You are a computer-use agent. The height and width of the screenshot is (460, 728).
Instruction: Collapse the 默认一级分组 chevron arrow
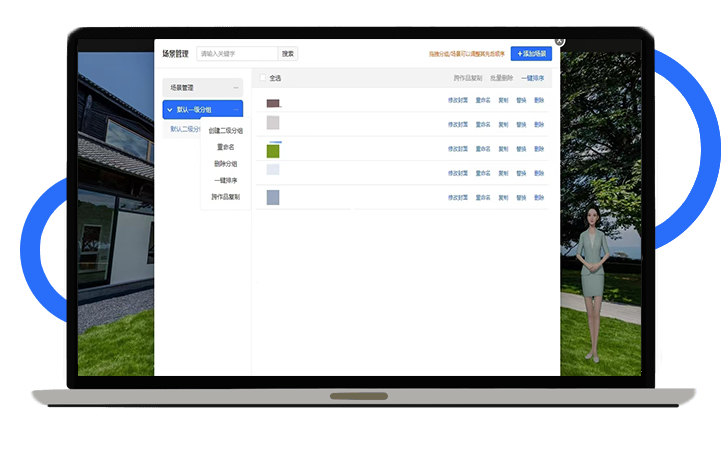point(170,110)
